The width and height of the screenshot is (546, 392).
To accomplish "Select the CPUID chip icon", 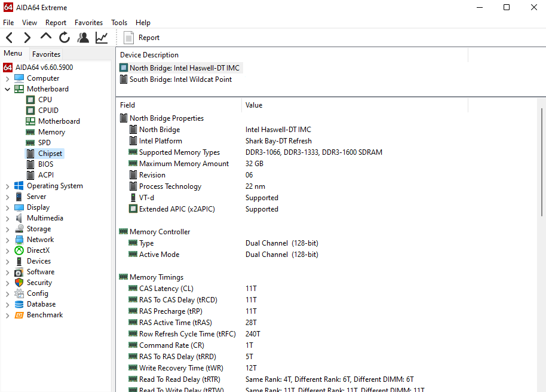I will tap(30, 111).
